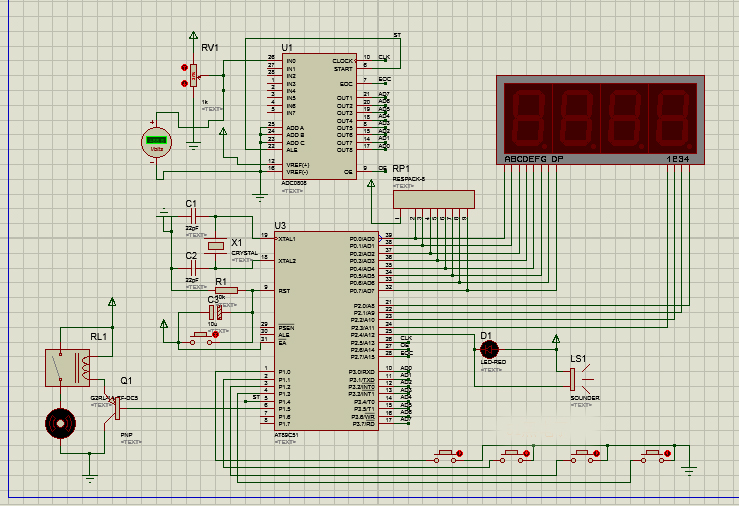Click the 'LS1' reference label
739x506 pixels.
[x=578, y=359]
